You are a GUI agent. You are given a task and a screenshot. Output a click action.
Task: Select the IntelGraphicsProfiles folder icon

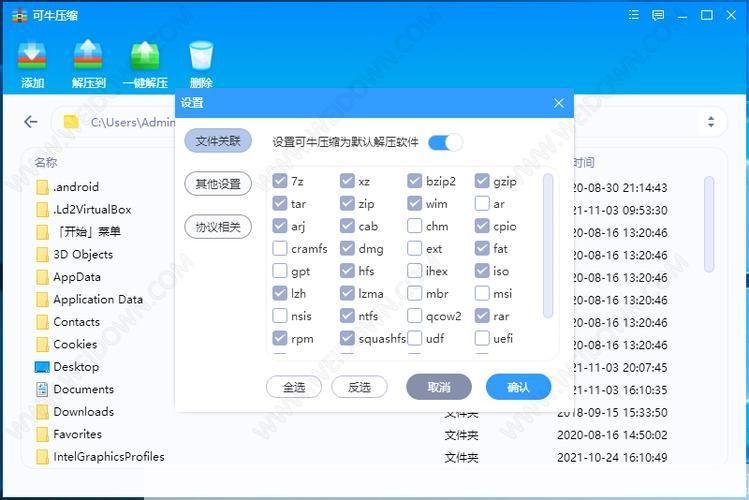tap(43, 456)
